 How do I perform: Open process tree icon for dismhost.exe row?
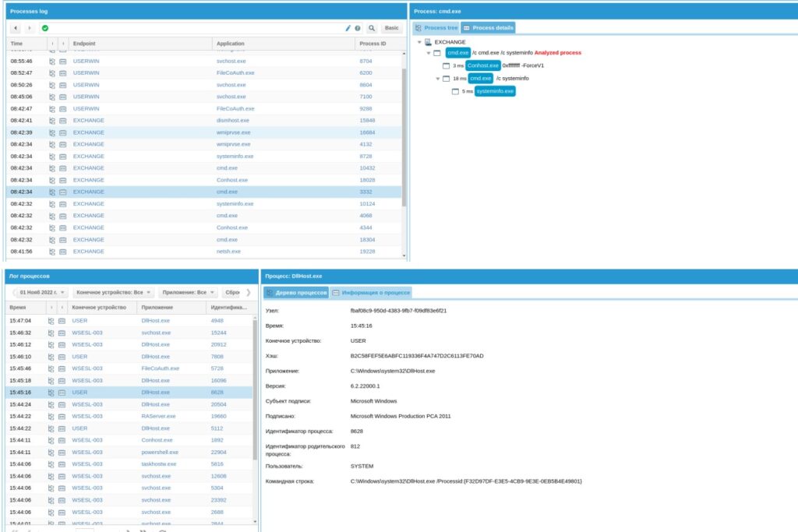[x=52, y=121]
